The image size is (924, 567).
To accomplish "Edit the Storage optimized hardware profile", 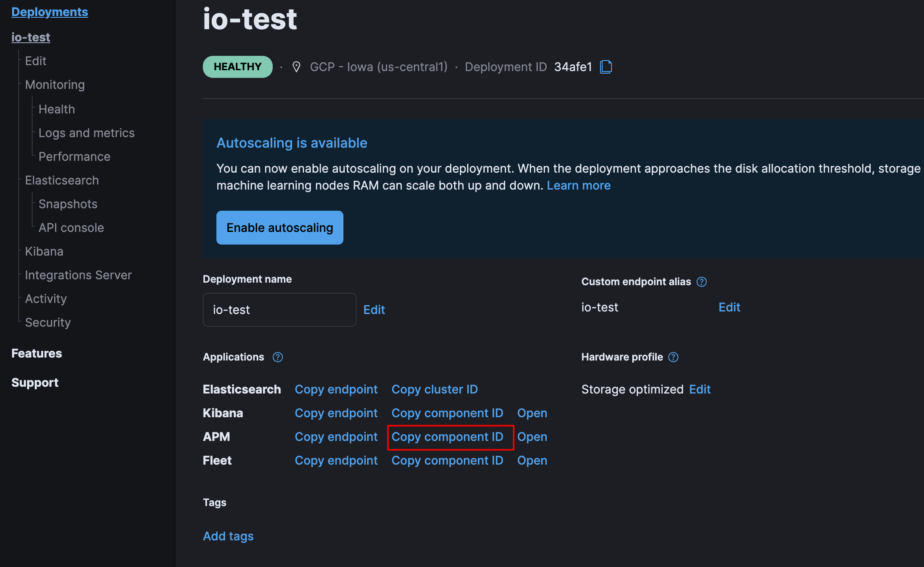I will pyautogui.click(x=700, y=389).
